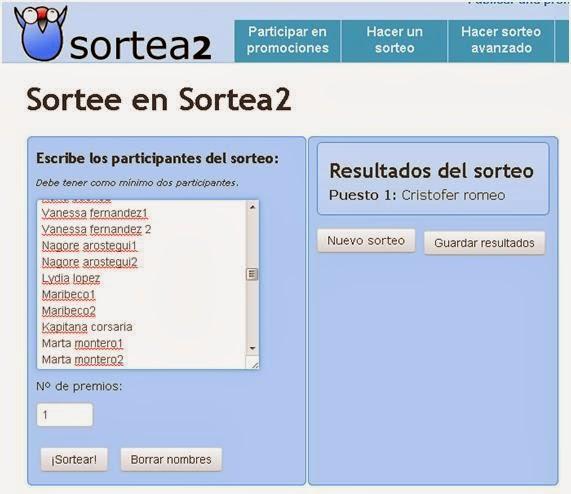Click the ¡Sortear! button
The height and width of the screenshot is (494, 571).
point(74,459)
